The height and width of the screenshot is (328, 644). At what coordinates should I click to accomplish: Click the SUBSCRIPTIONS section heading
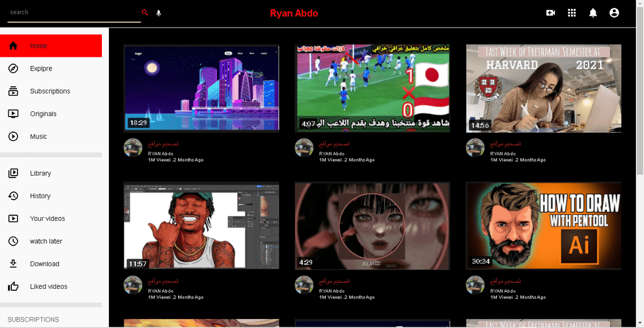click(x=33, y=319)
